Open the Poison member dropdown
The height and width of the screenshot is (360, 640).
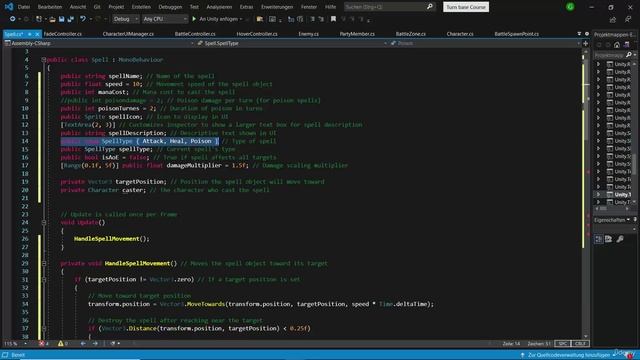484,43
